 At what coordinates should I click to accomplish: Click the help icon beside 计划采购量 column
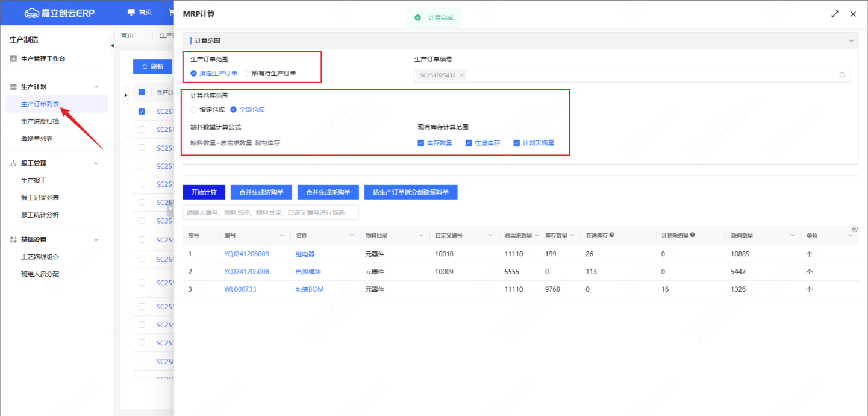click(x=693, y=235)
